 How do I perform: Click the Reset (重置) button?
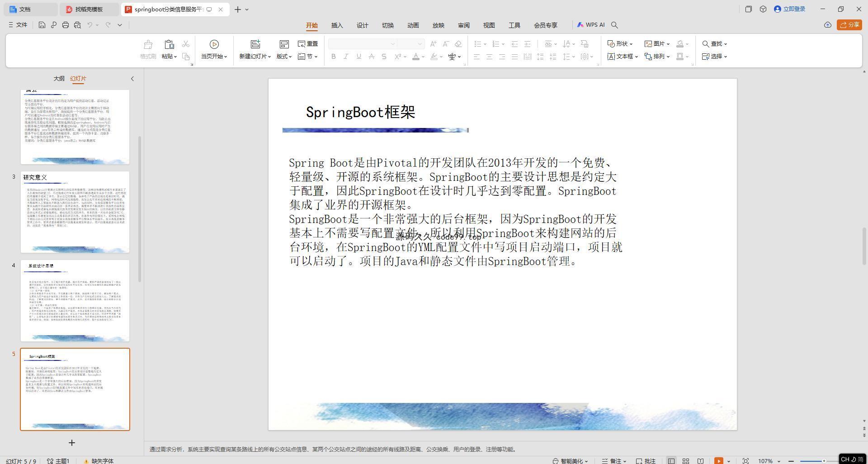click(x=308, y=44)
